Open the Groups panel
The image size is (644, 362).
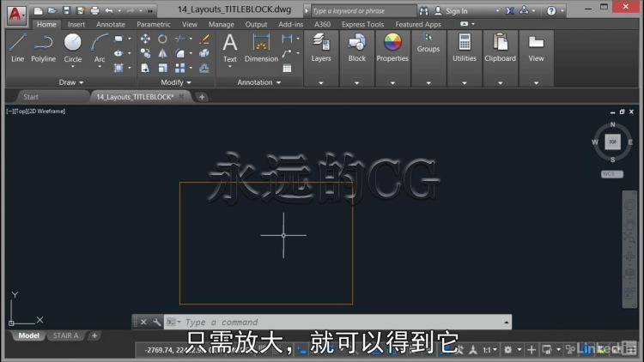click(x=428, y=43)
